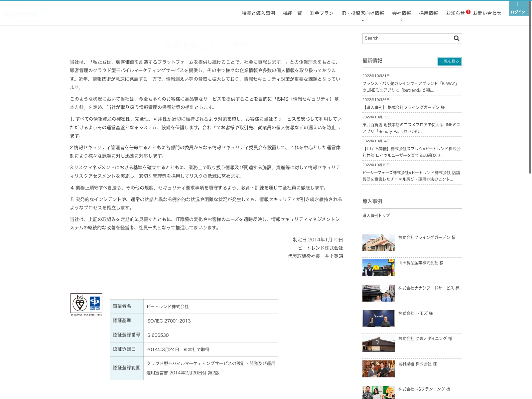Open the 東武百貨店 Beauty Pass news link
The image size is (532, 399).
pos(411,128)
